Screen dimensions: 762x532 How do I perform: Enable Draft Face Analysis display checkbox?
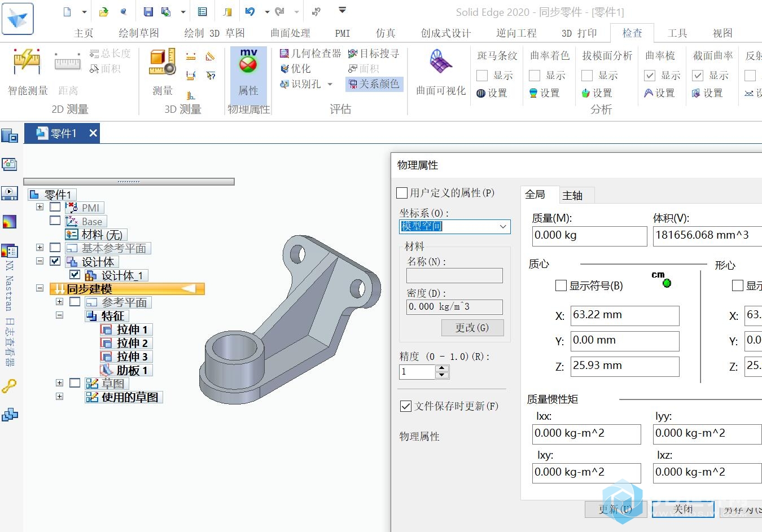coord(587,76)
